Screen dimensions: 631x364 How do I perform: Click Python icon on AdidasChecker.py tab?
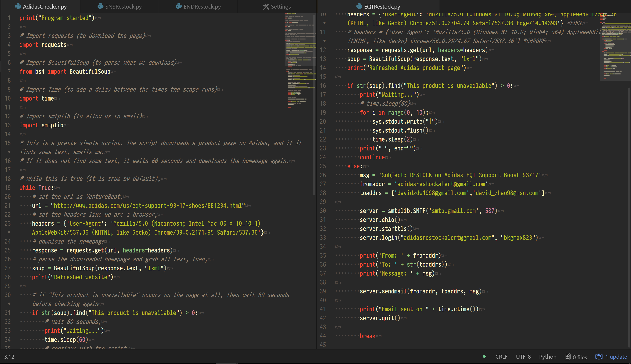[x=18, y=7]
